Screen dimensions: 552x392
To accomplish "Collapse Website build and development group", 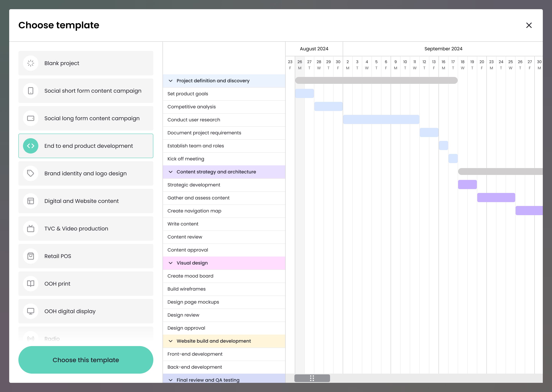I will tap(171, 341).
